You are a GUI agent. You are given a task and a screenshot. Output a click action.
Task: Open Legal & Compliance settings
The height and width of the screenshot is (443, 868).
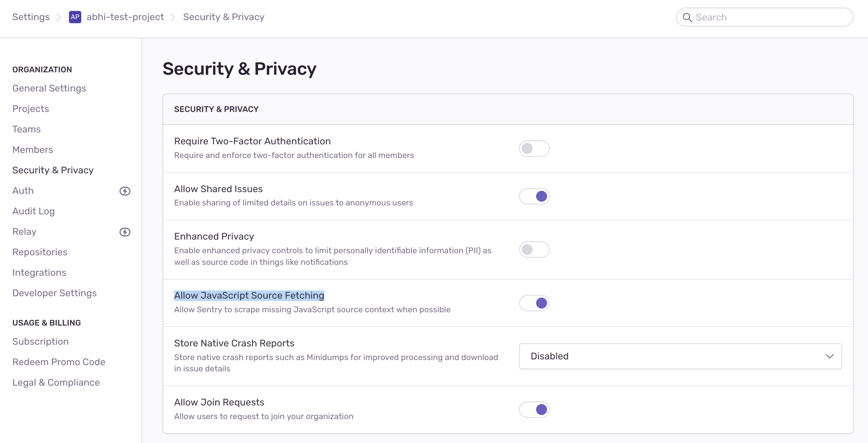point(56,382)
